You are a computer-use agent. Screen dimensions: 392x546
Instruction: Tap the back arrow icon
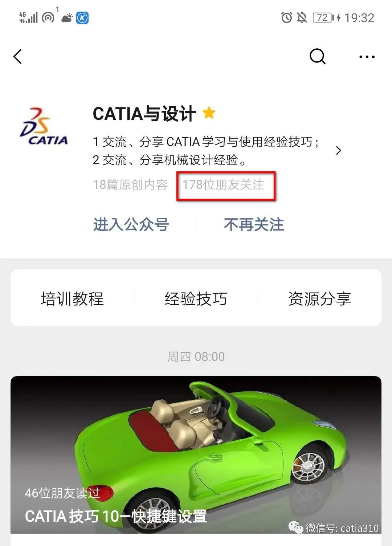(x=17, y=57)
